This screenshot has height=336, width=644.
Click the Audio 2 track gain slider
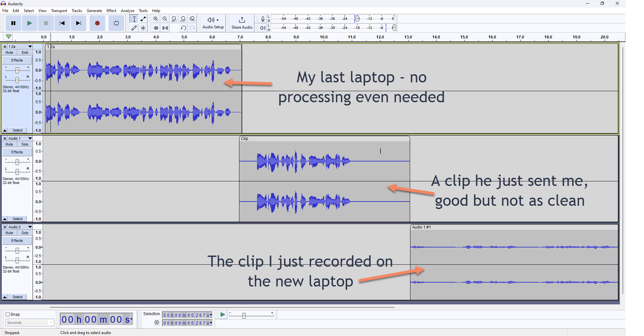point(17,250)
